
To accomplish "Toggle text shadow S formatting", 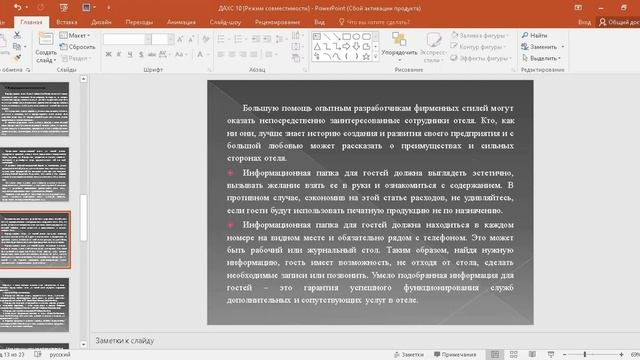I will click(x=141, y=54).
